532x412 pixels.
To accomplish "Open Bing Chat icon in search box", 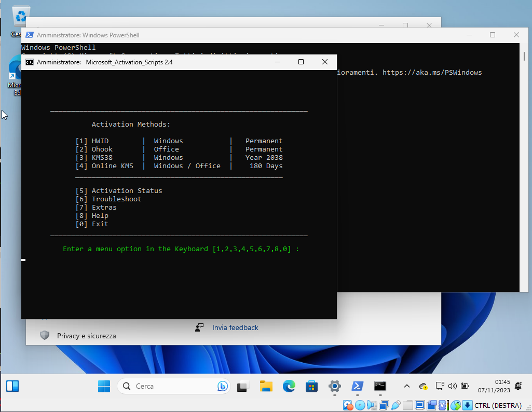I will [x=222, y=386].
